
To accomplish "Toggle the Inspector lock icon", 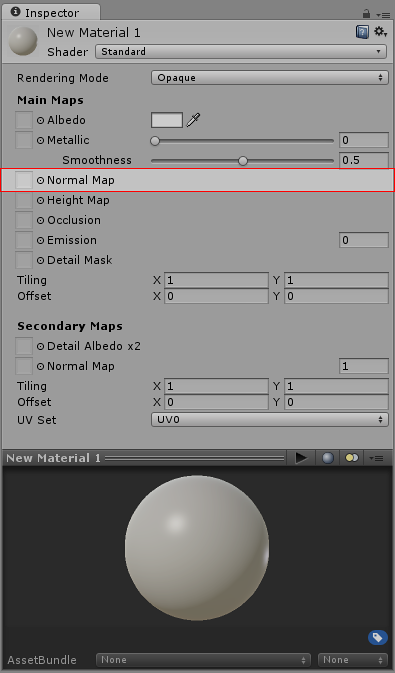I will (366, 14).
